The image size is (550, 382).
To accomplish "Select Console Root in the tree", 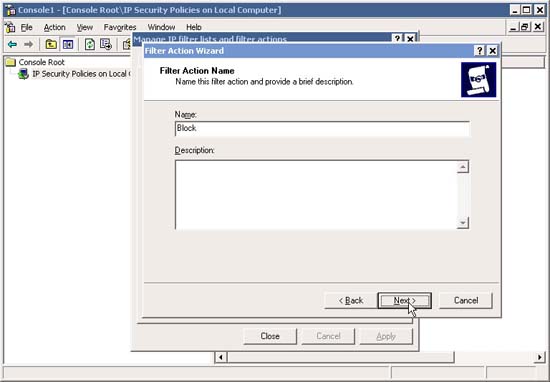I will [x=41, y=62].
